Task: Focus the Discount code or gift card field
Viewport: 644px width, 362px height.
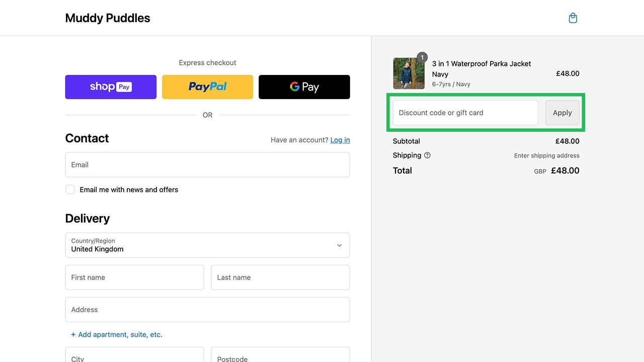Action: pyautogui.click(x=465, y=113)
